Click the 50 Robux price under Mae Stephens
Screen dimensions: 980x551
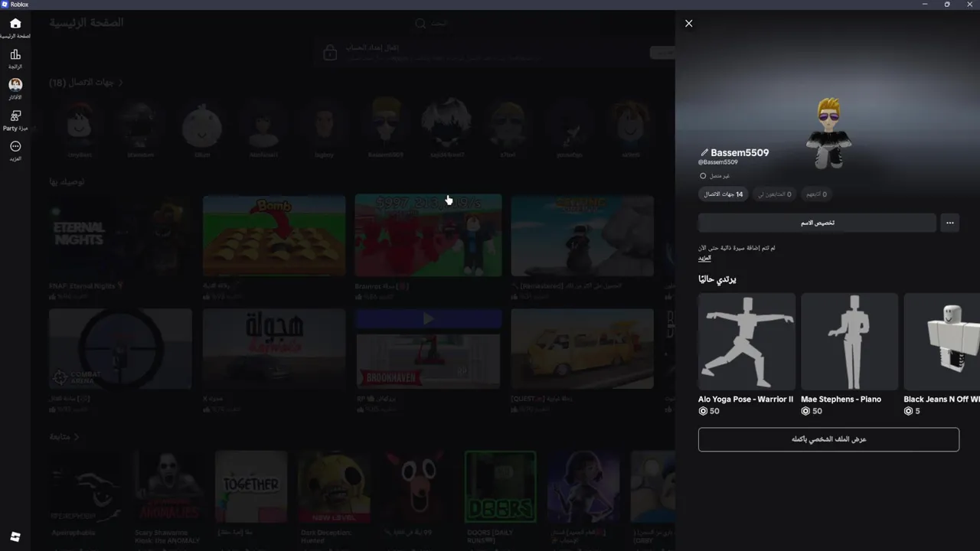[811, 411]
